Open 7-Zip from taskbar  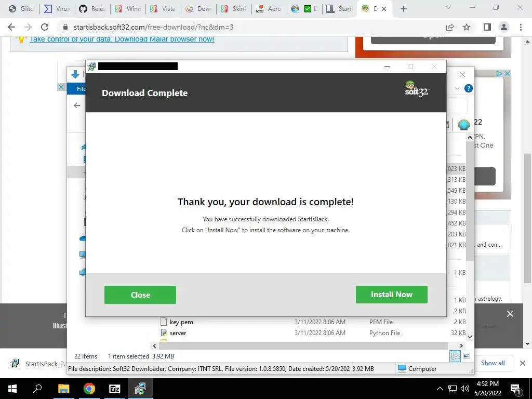[115, 389]
